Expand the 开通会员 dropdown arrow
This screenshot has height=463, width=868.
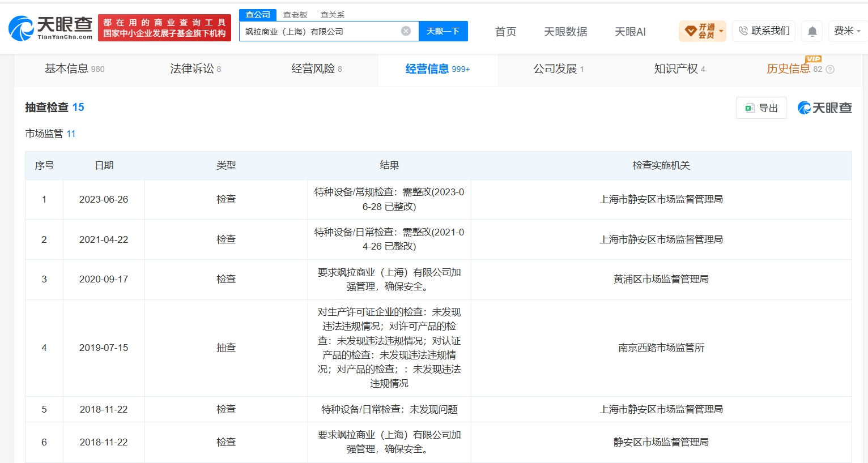click(x=721, y=31)
